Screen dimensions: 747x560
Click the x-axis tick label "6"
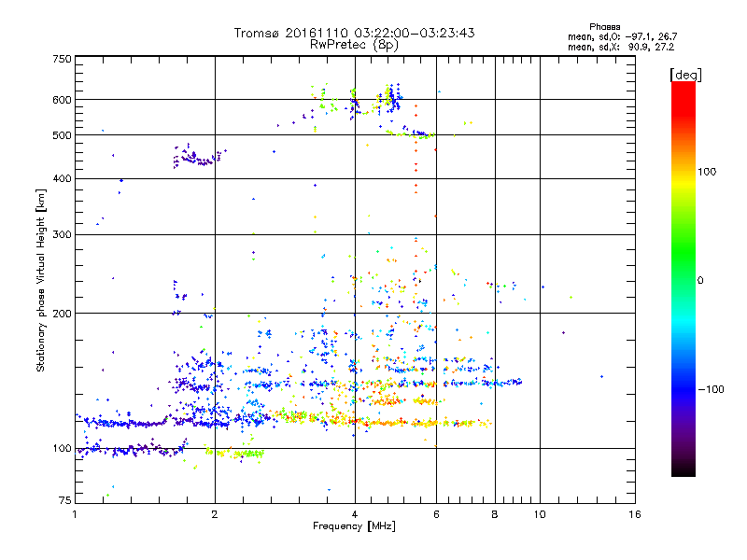[x=436, y=514]
